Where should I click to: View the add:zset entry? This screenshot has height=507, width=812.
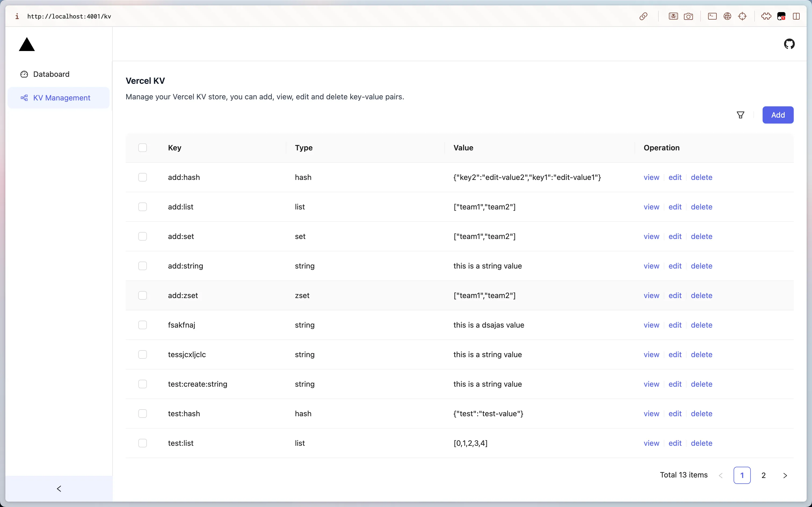pos(651,295)
